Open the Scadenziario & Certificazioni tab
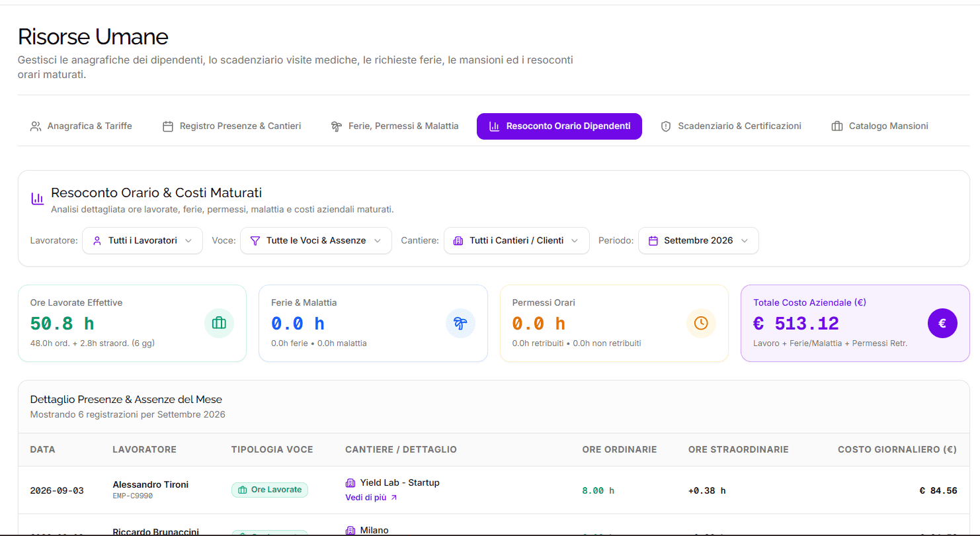 coord(731,126)
